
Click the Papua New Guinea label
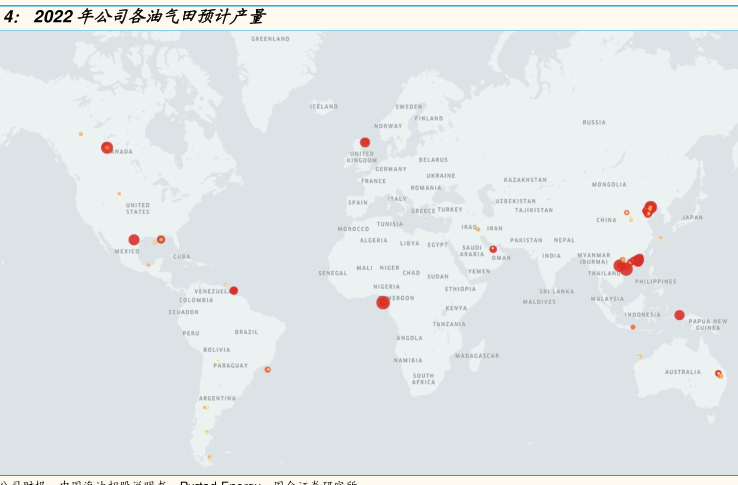click(707, 324)
